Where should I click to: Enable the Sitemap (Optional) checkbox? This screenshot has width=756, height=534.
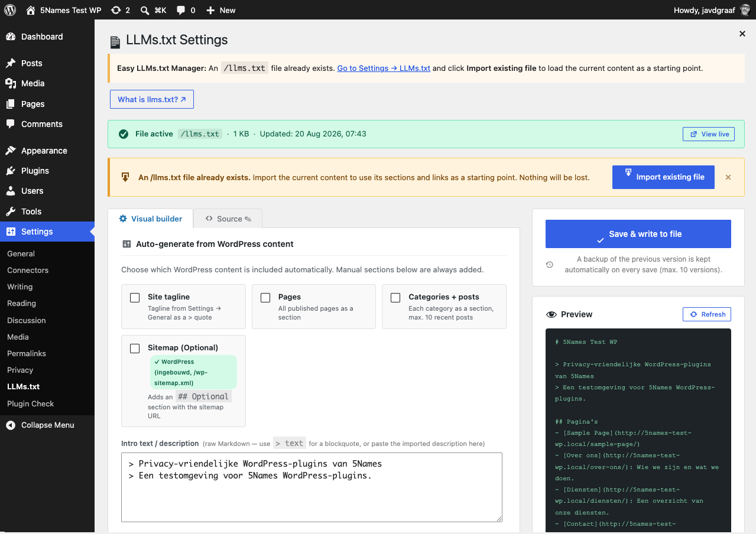tap(135, 349)
